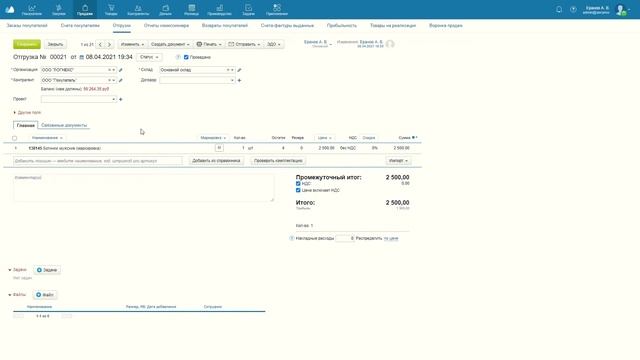The width and height of the screenshot is (640, 360).
Task: Attach a file with Файл button
Action: point(45,295)
